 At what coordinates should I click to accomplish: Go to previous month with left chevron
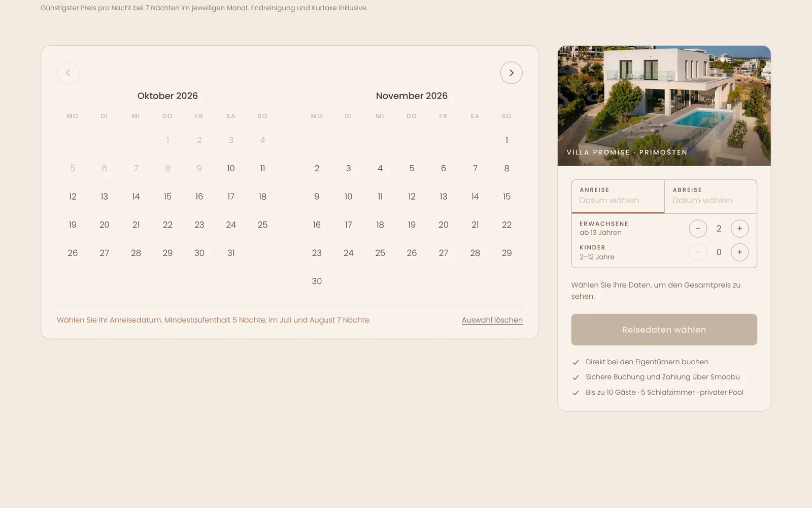tap(68, 73)
